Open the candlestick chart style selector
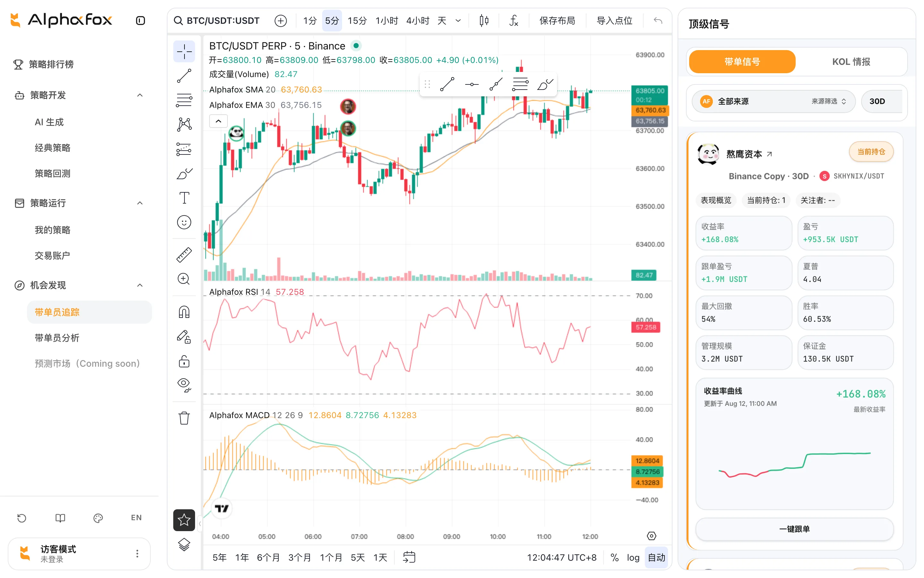The image size is (924, 578). [x=484, y=21]
